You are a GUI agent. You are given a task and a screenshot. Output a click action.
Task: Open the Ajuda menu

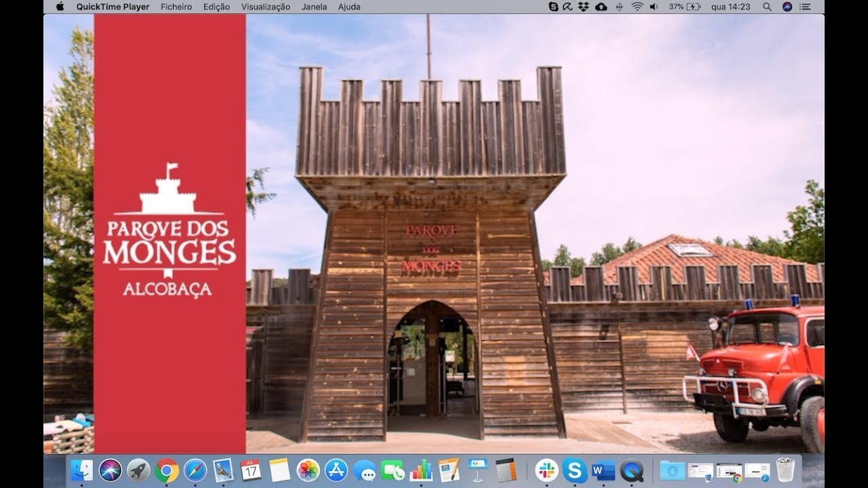click(x=349, y=7)
